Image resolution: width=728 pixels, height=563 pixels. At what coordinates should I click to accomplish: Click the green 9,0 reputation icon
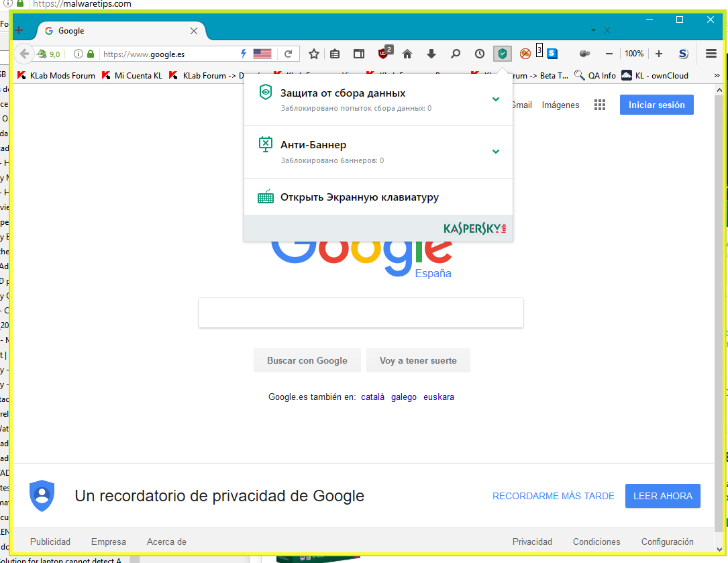coord(49,54)
